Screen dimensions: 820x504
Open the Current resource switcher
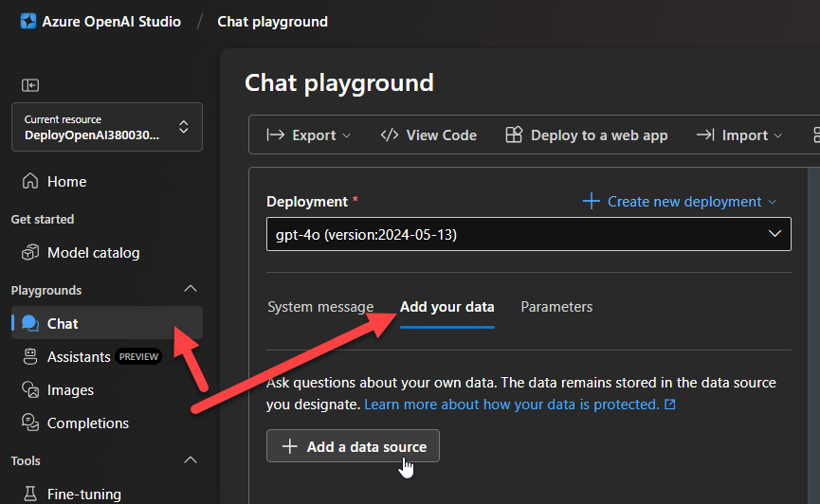click(107, 127)
